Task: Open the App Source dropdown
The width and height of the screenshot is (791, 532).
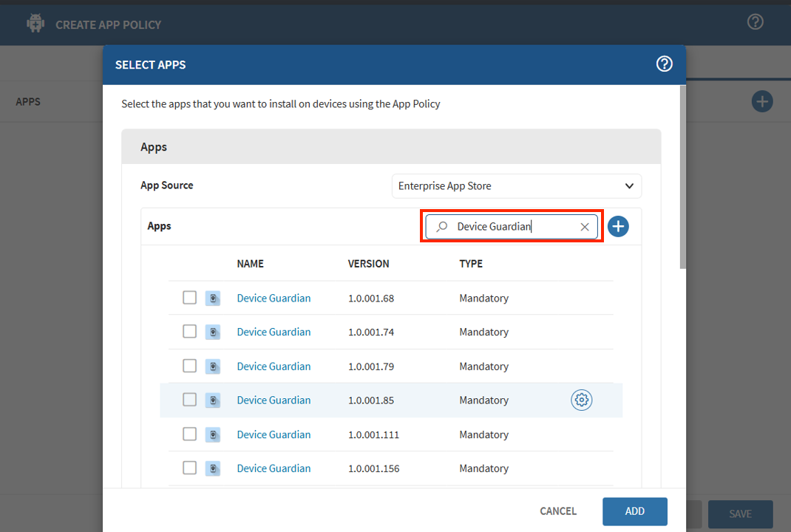Action: tap(517, 186)
